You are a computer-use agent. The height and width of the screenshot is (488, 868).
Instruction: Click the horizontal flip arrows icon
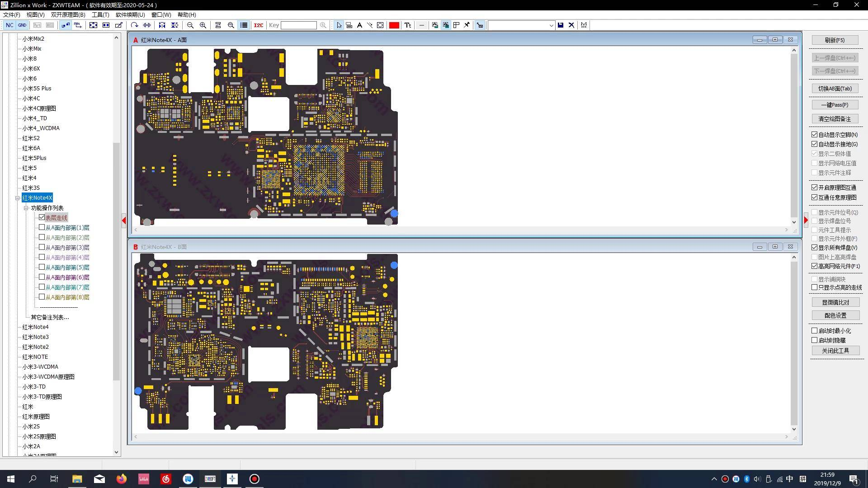(x=147, y=25)
